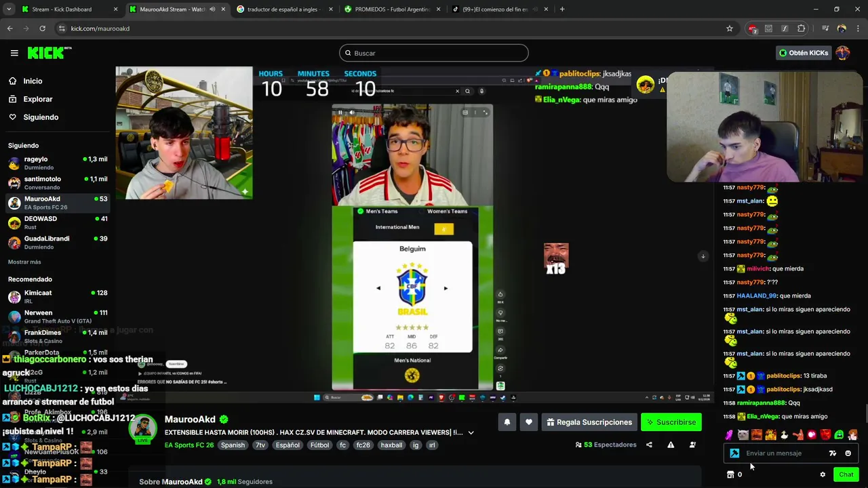Open adblock extension icon
868x488 pixels.
click(x=753, y=28)
